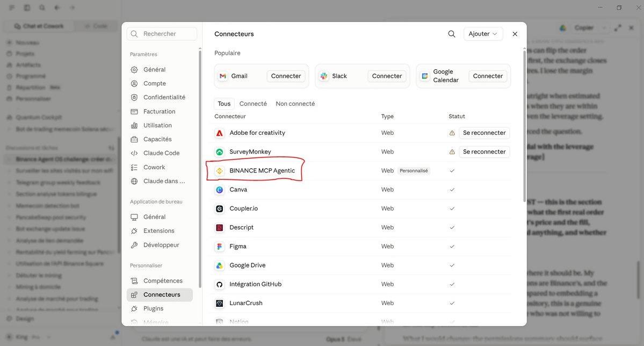Image resolution: width=644 pixels, height=346 pixels.
Task: Open Telegram group weekly feedback conversation
Action: click(58, 183)
